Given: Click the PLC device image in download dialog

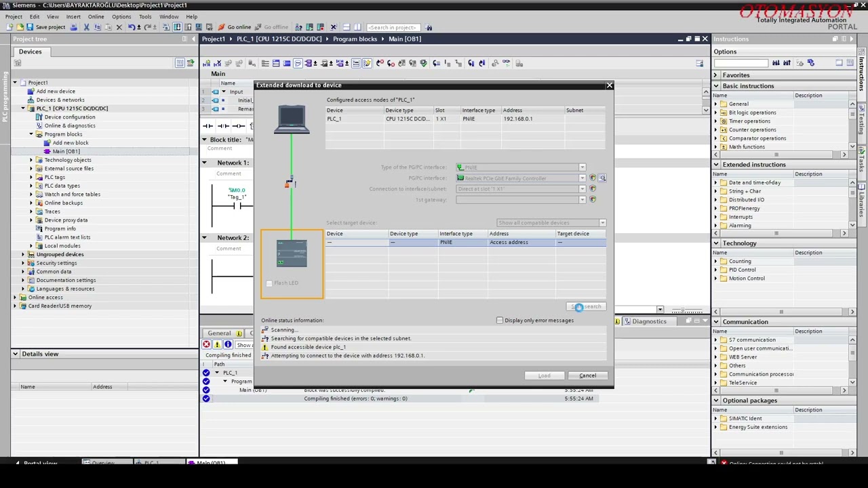Looking at the screenshot, I should point(292,255).
